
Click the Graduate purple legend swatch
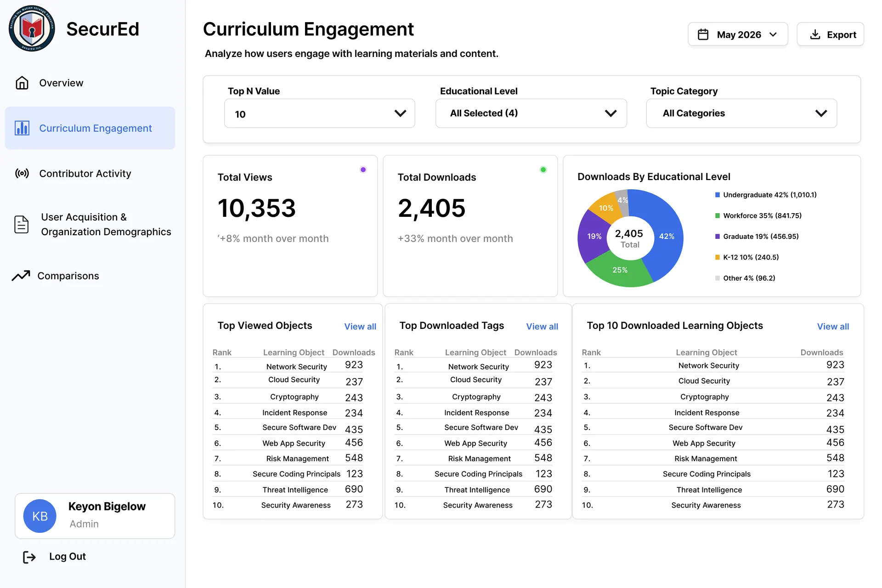[718, 236]
